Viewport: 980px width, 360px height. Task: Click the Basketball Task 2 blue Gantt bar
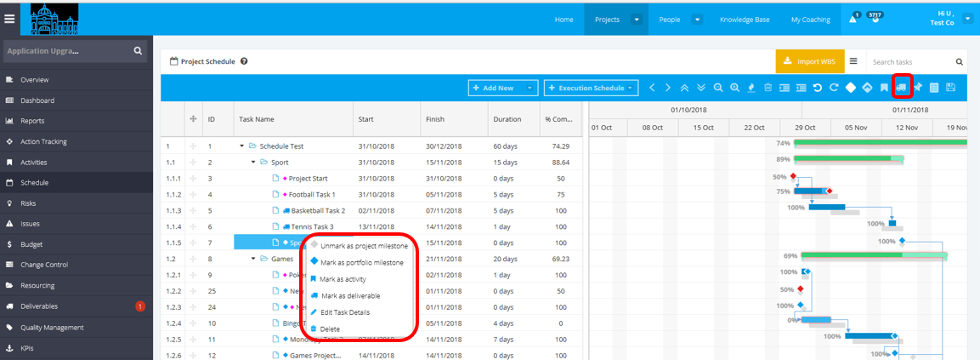point(827,207)
